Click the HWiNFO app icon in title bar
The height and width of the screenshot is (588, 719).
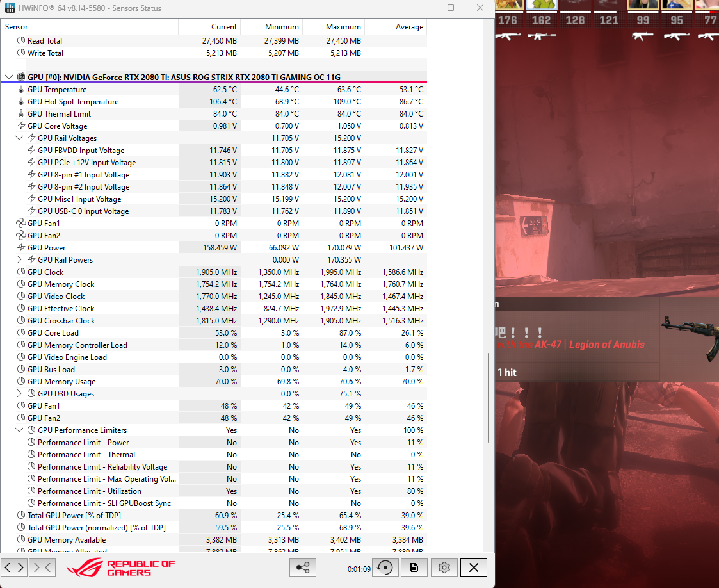click(x=9, y=8)
